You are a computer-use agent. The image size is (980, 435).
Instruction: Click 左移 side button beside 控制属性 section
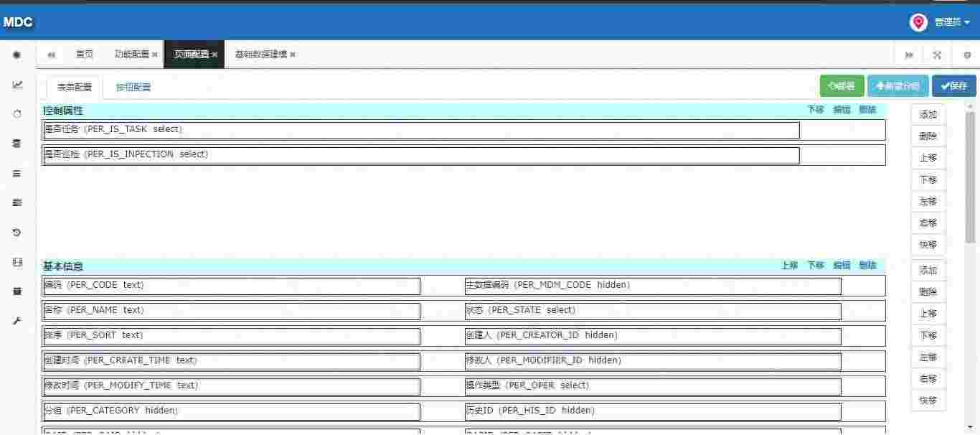[928, 202]
